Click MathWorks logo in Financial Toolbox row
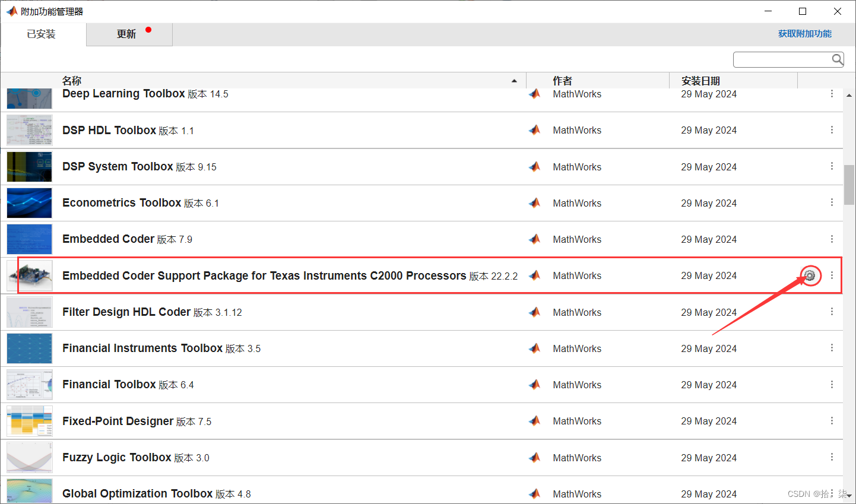The image size is (856, 504). (535, 385)
